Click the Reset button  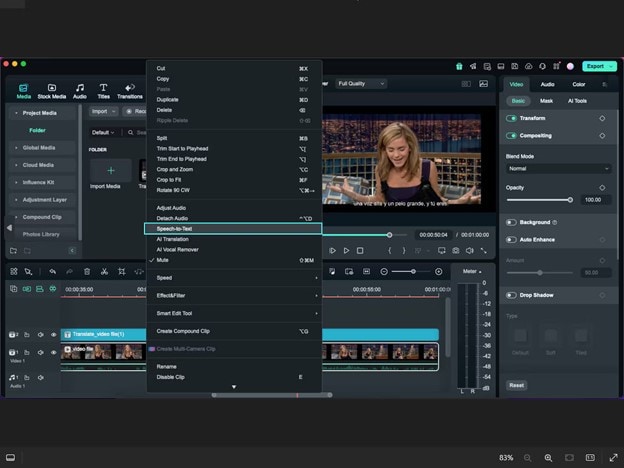[x=517, y=385]
